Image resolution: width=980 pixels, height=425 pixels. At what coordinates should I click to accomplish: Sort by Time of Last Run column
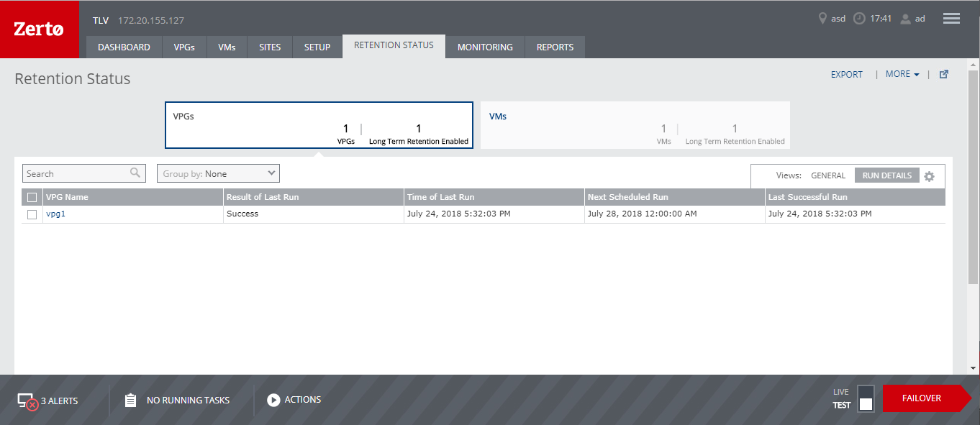[494, 197]
